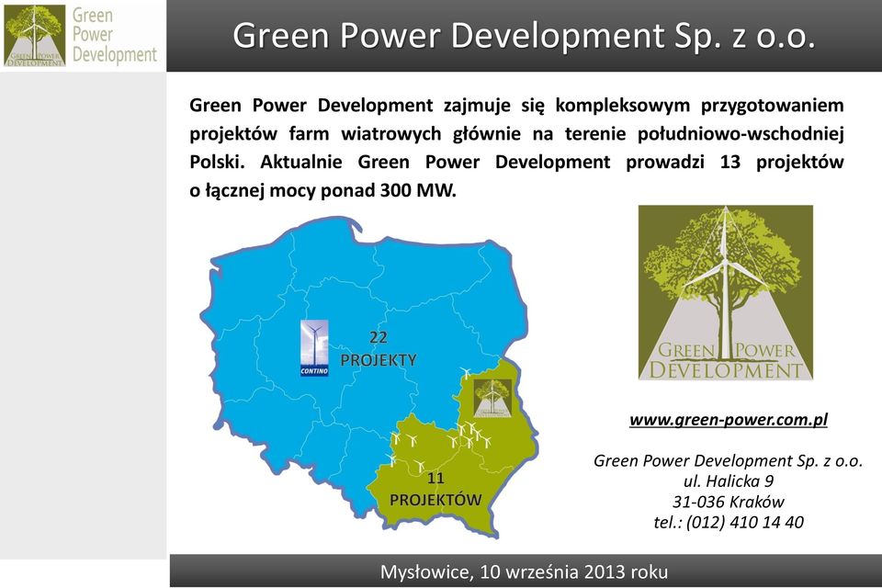Image resolution: width=882 pixels, height=588 pixels.
Task: Click the postal line "31-036 Kraków"
Action: pyautogui.click(x=729, y=502)
